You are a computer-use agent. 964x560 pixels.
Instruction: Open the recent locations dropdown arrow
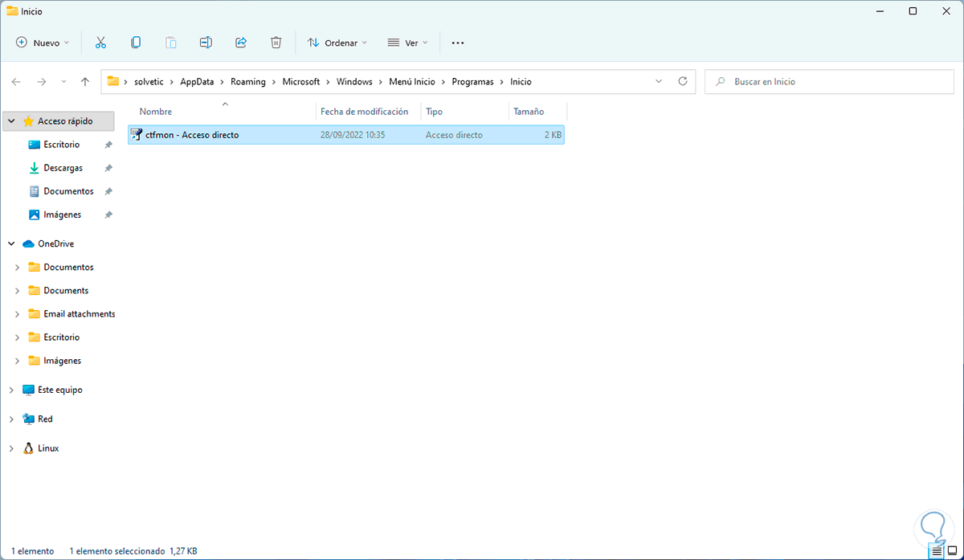pos(63,82)
